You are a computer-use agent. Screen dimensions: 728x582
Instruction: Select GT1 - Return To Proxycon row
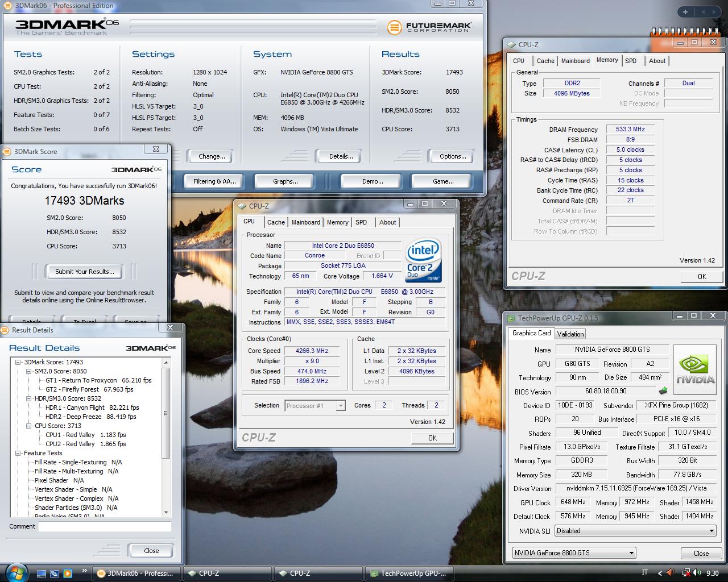pyautogui.click(x=98, y=380)
